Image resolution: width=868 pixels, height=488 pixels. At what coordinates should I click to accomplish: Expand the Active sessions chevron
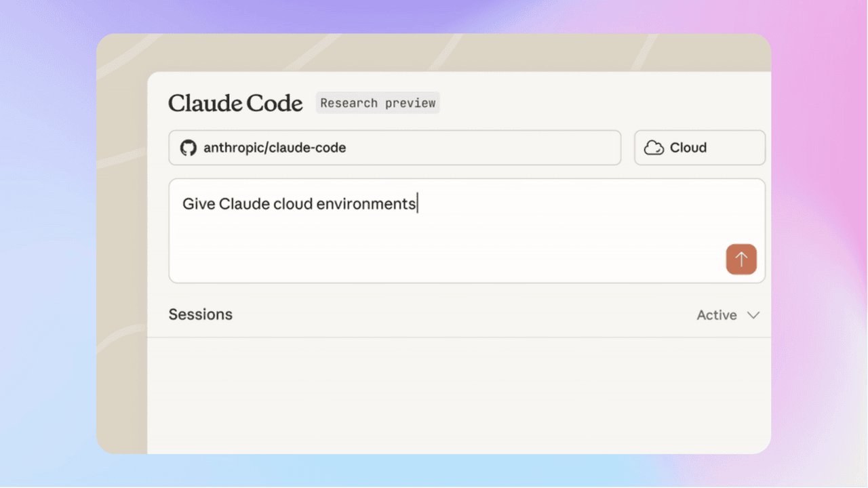click(x=753, y=315)
